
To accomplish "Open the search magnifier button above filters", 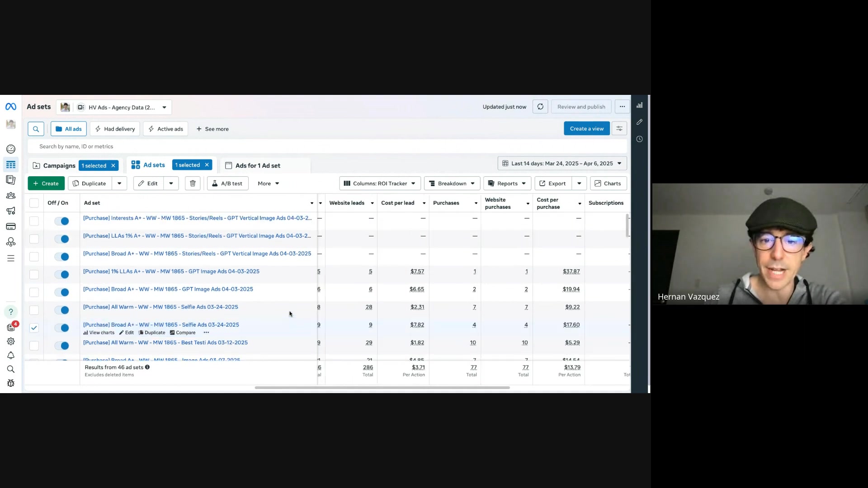I will 36,129.
